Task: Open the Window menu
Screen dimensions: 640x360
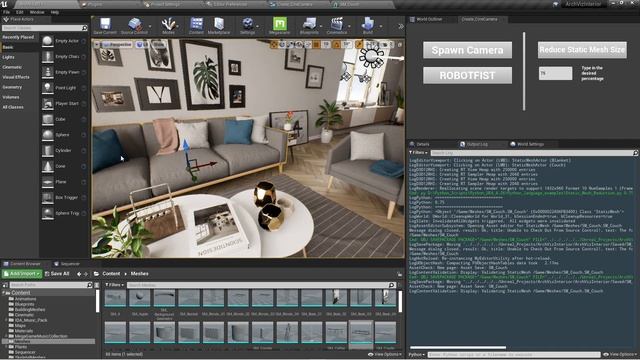Action: pyautogui.click(x=37, y=12)
